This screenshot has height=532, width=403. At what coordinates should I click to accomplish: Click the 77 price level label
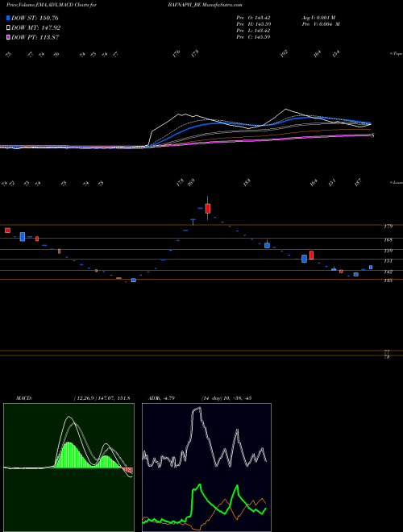(387, 352)
